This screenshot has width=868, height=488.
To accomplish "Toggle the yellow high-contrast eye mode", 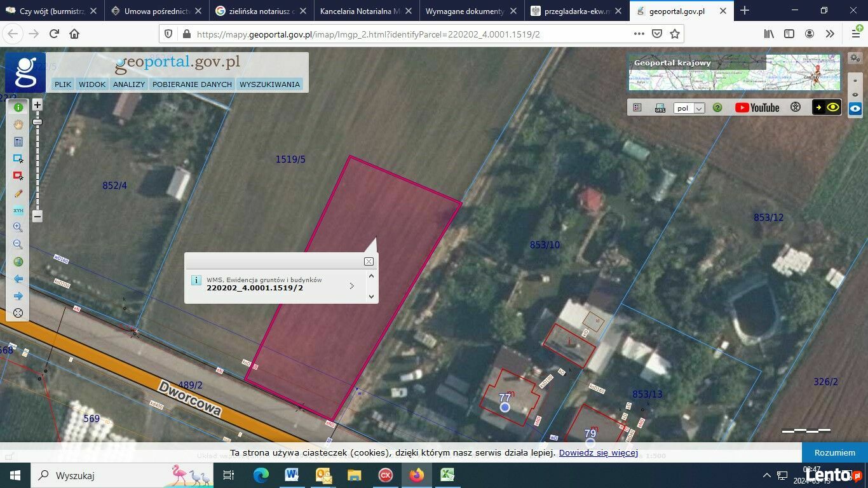I will click(827, 107).
